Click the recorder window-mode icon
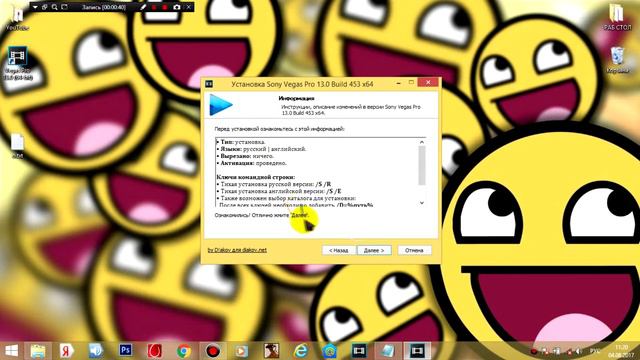The image size is (640, 360). tap(44, 7)
